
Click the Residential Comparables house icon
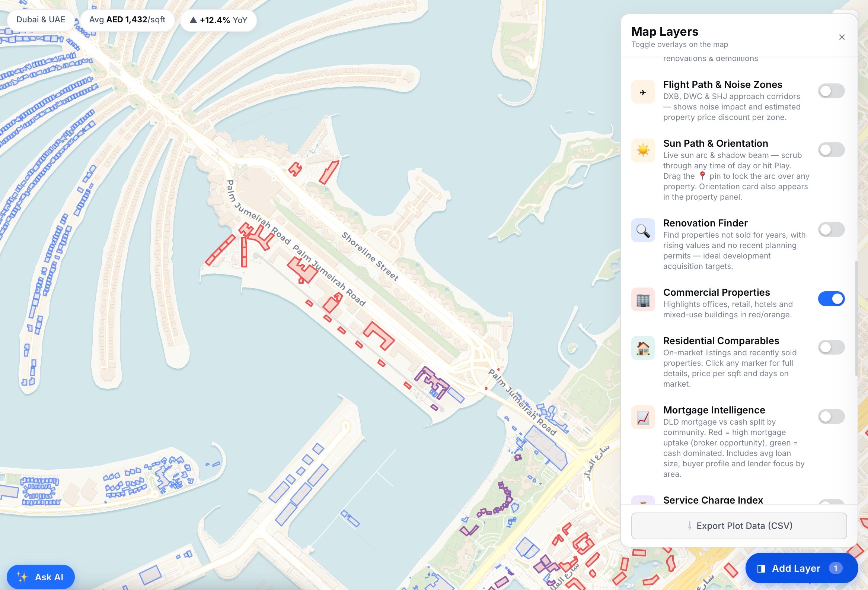pyautogui.click(x=643, y=348)
